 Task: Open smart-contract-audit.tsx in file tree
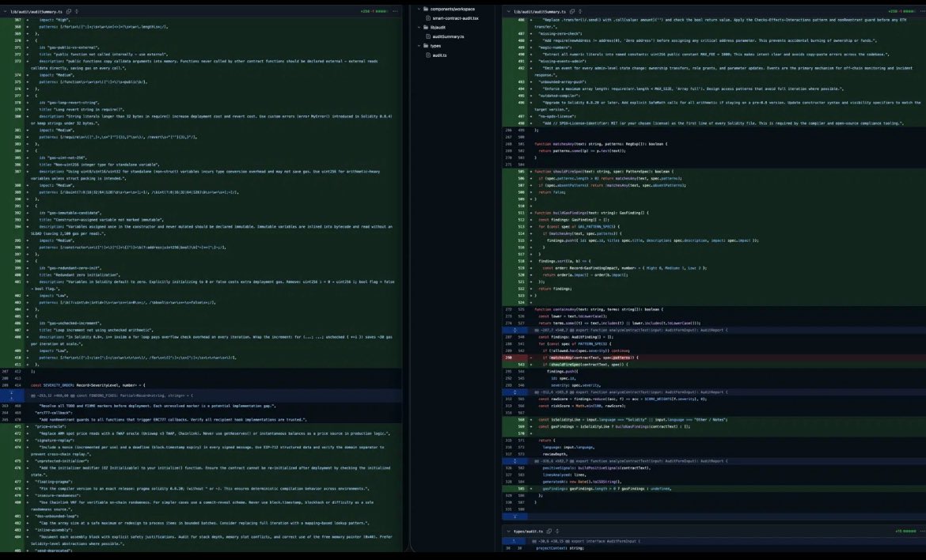coord(455,18)
